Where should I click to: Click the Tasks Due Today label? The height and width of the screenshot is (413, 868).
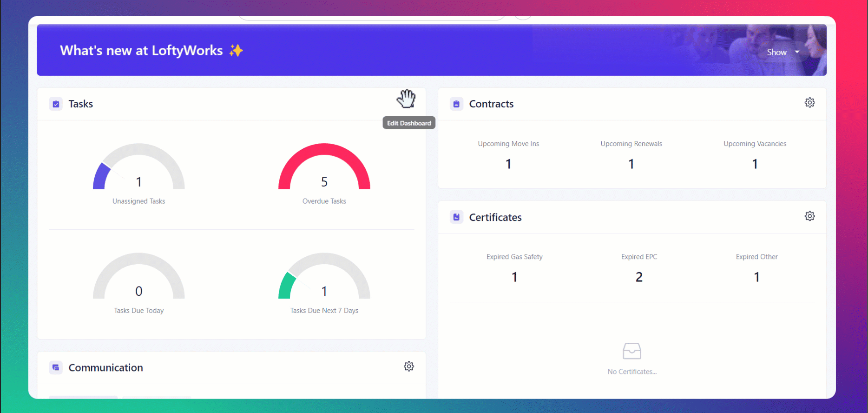tap(139, 311)
